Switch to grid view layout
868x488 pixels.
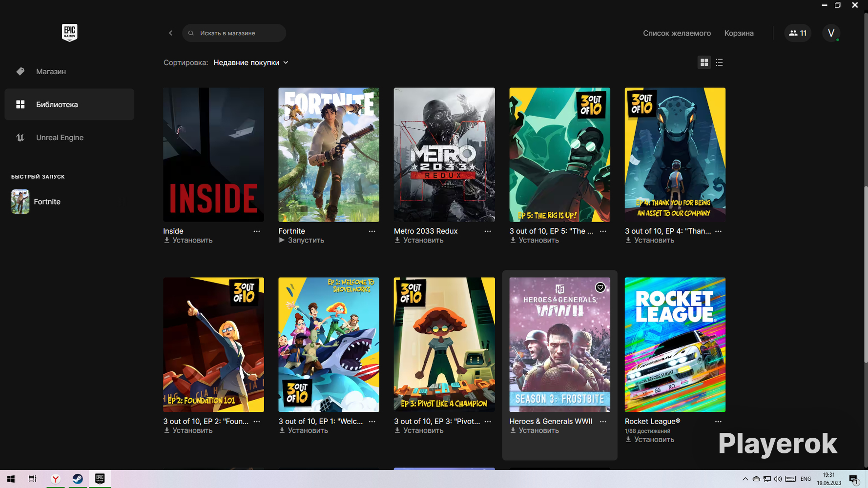[x=704, y=62]
